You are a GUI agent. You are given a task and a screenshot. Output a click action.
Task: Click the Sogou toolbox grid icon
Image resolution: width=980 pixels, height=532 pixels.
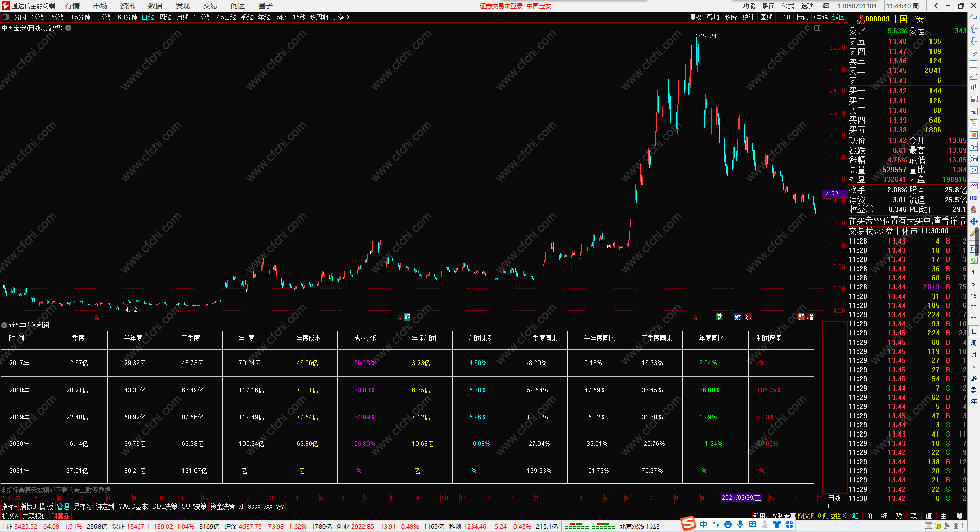pyautogui.click(x=789, y=524)
